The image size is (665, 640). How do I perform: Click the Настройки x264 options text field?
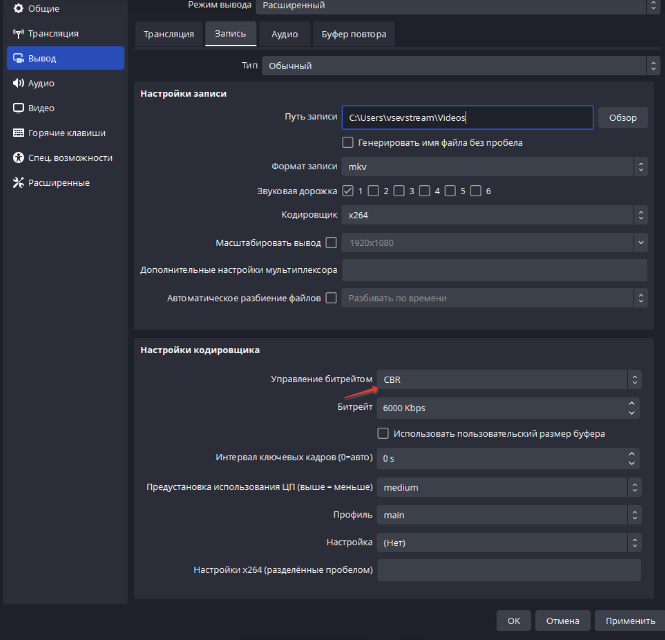point(509,570)
